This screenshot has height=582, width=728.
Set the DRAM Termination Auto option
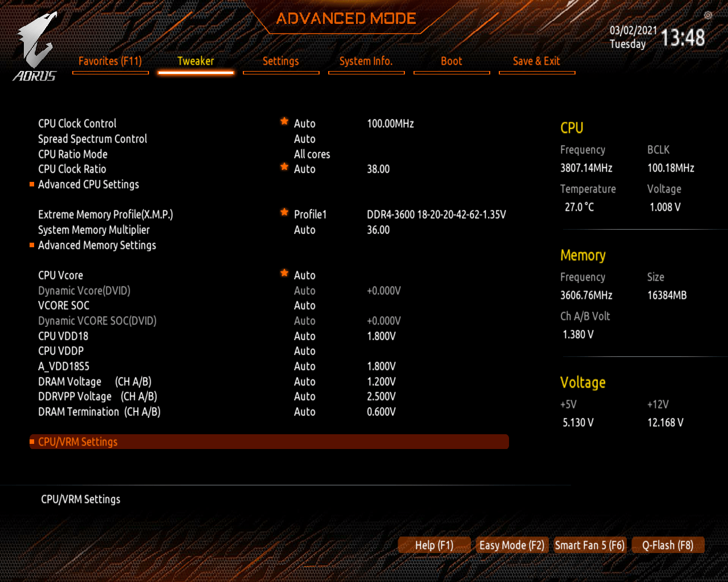tap(305, 411)
